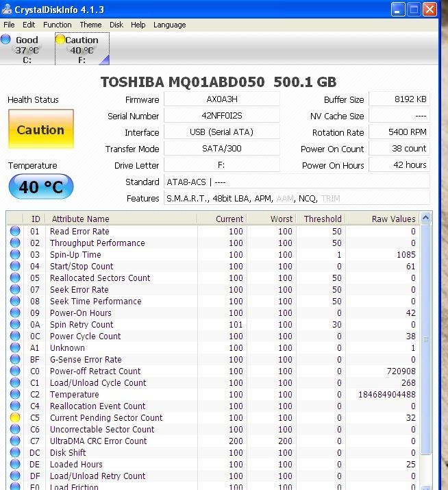The height and width of the screenshot is (490, 448).
Task: Click the status icon for Power Cycle Count
Action: click(15, 336)
